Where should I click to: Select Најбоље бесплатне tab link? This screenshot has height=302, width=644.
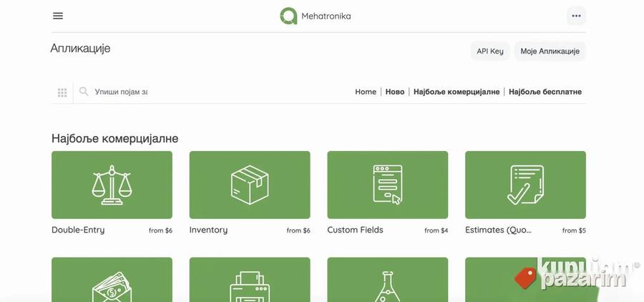tap(545, 92)
